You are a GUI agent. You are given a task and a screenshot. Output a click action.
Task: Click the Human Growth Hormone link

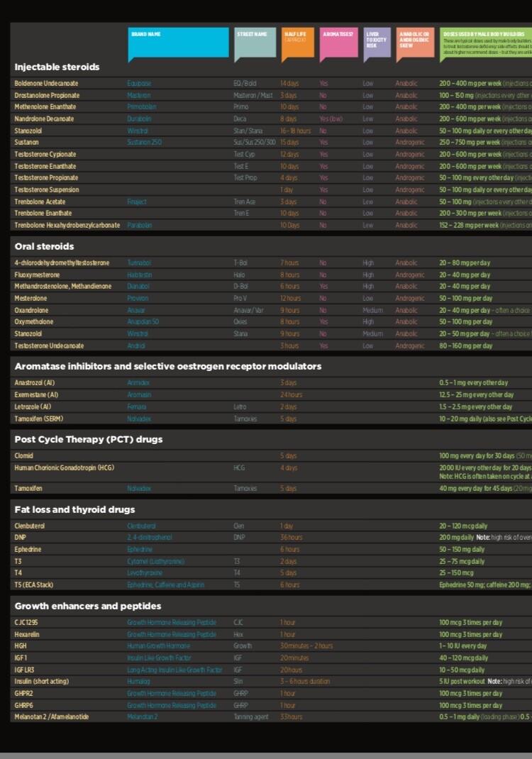coord(159,646)
